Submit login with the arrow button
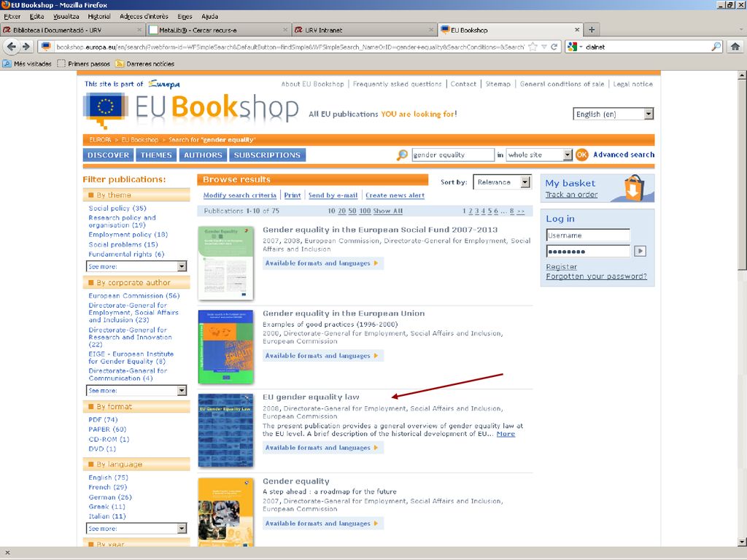The image size is (747, 560). click(x=640, y=251)
